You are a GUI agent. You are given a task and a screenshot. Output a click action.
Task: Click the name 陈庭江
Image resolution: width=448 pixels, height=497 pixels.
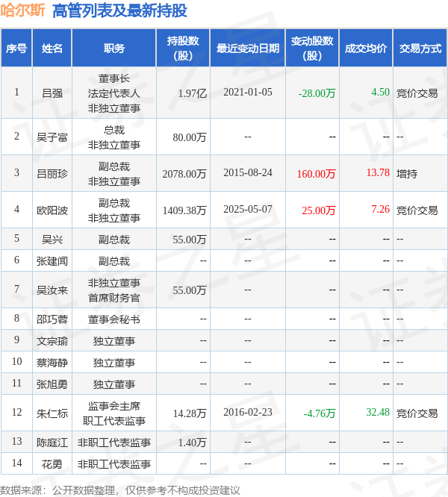[52, 443]
